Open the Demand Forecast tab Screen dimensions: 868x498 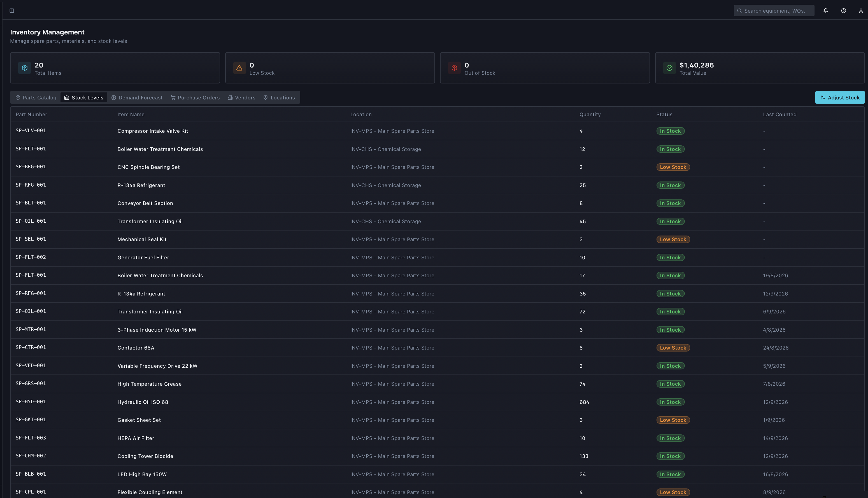(x=137, y=97)
